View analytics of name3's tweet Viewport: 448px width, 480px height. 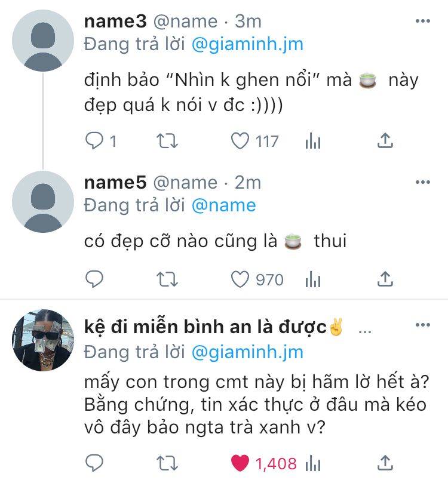312,141
